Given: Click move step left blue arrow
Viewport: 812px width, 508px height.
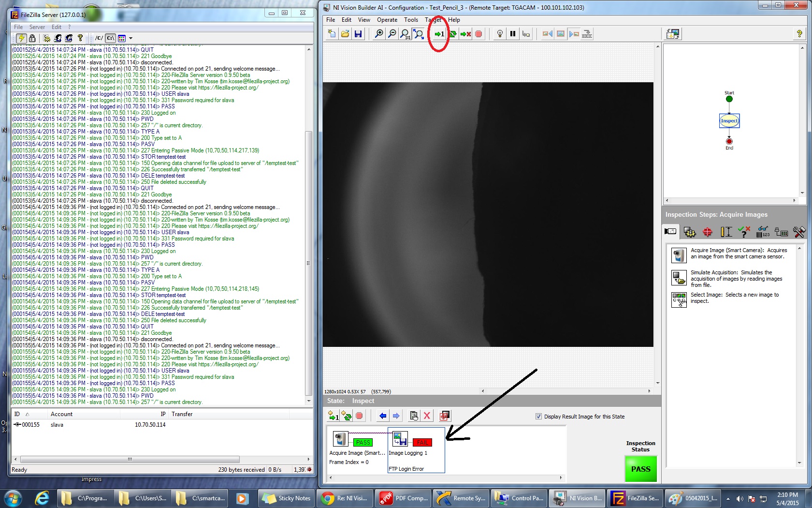Looking at the screenshot, I should (383, 416).
